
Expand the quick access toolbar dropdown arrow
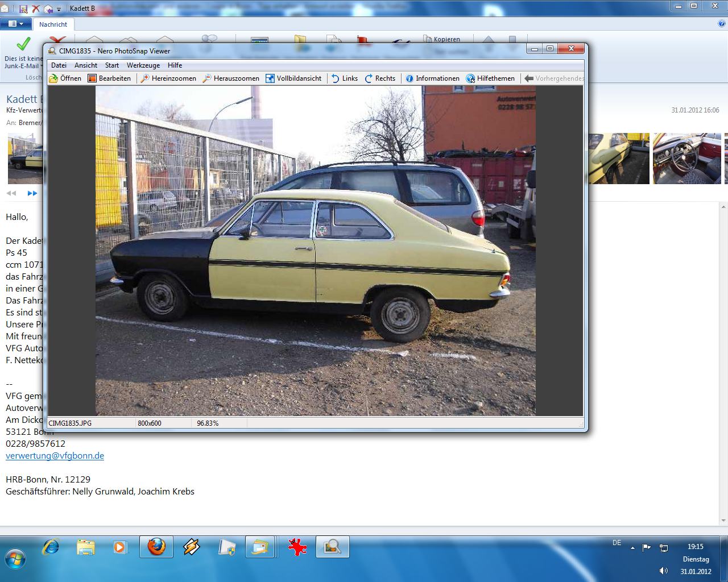click(x=59, y=9)
